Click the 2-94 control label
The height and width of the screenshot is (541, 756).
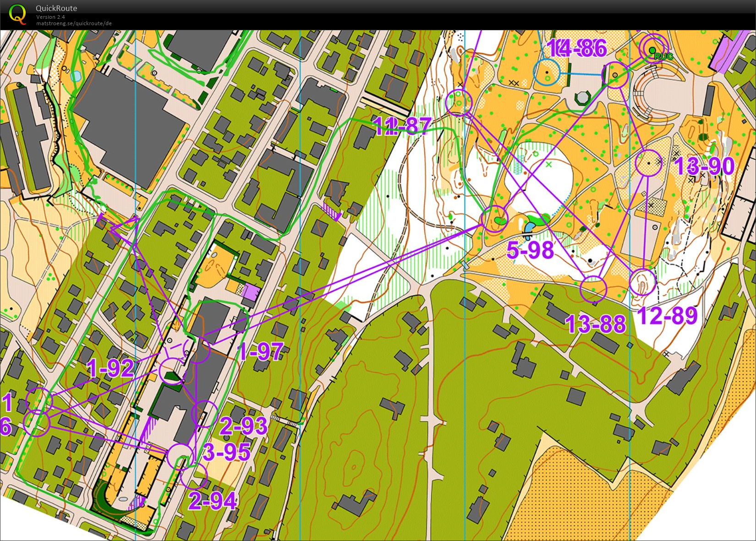click(x=213, y=501)
